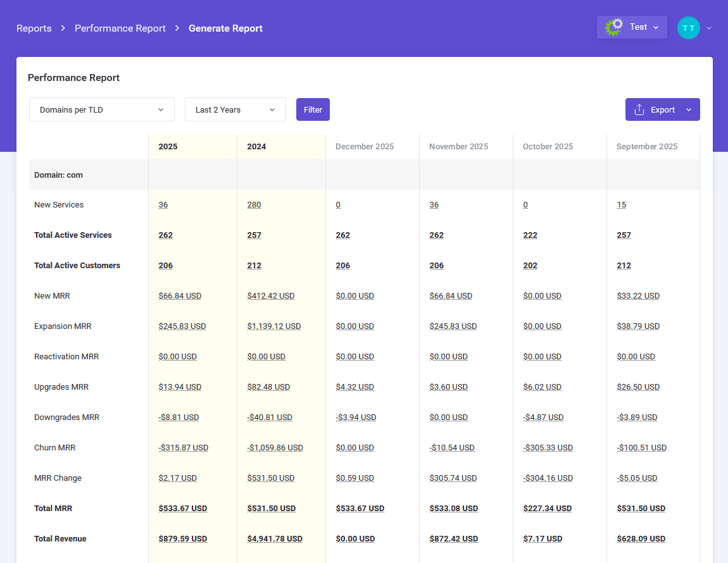Open the Domains per TLD dropdown

pos(101,109)
